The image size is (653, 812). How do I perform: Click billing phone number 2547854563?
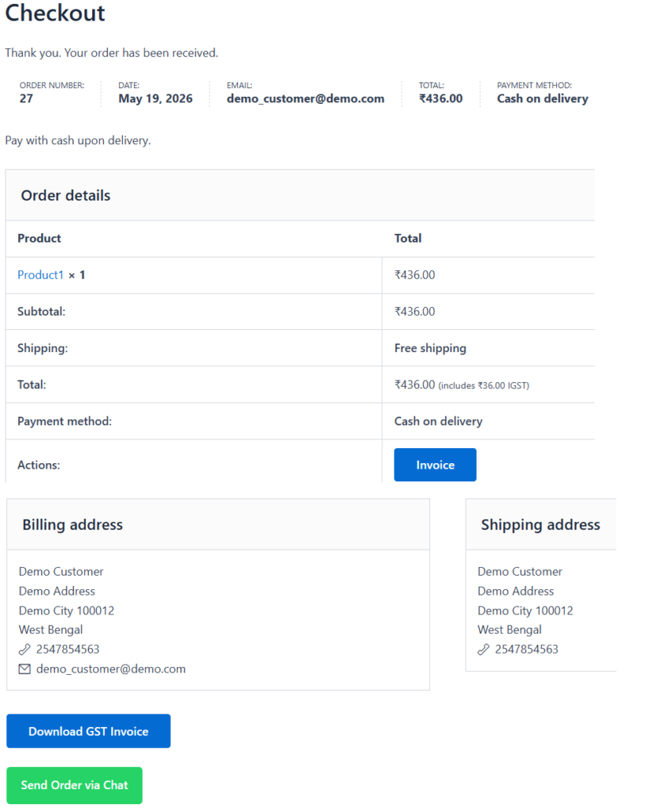point(68,649)
